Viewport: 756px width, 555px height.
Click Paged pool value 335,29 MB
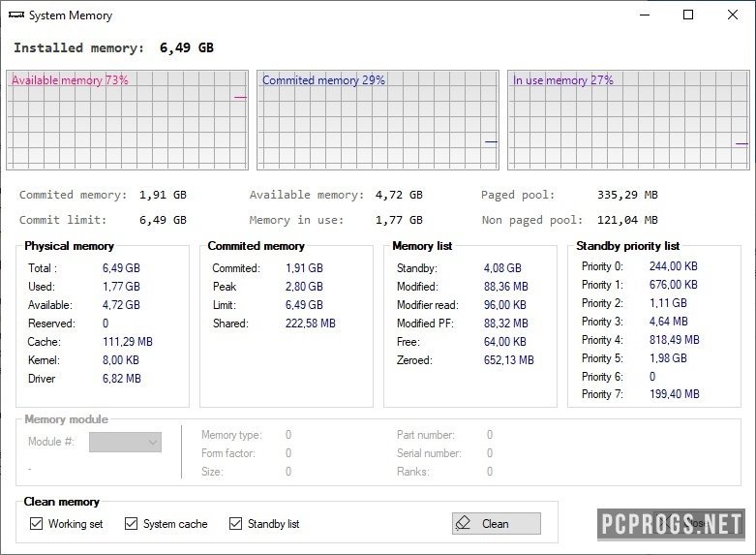627,195
